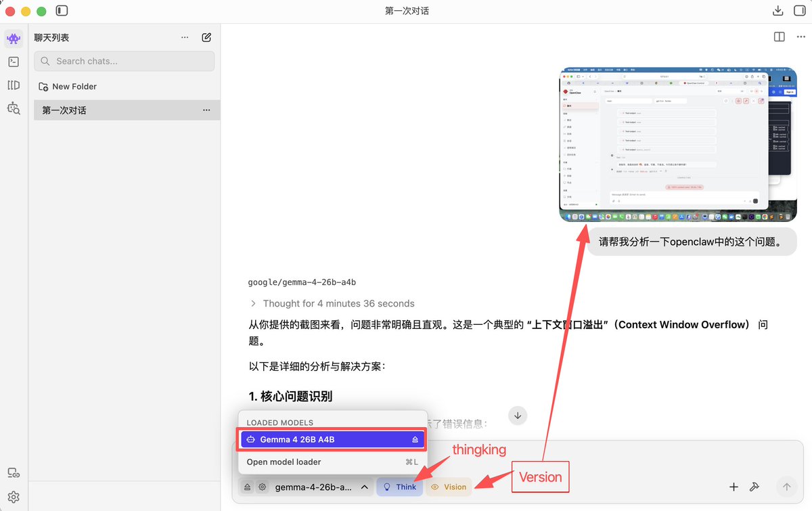Click the window title 第一次对话

point(407,11)
